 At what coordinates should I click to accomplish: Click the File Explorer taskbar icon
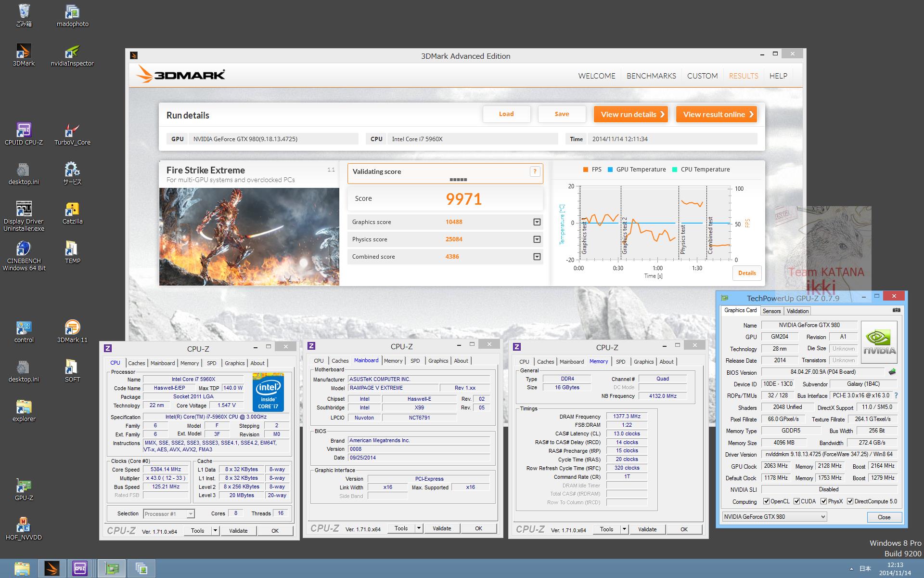pos(22,568)
